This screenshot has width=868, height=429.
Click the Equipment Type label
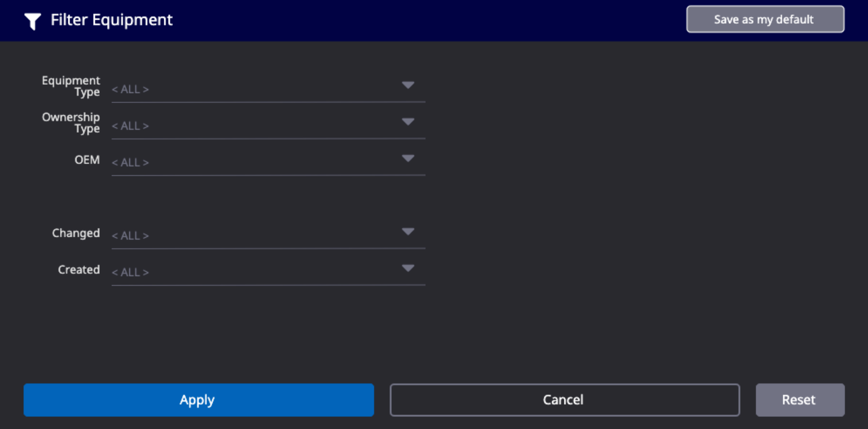coord(71,86)
